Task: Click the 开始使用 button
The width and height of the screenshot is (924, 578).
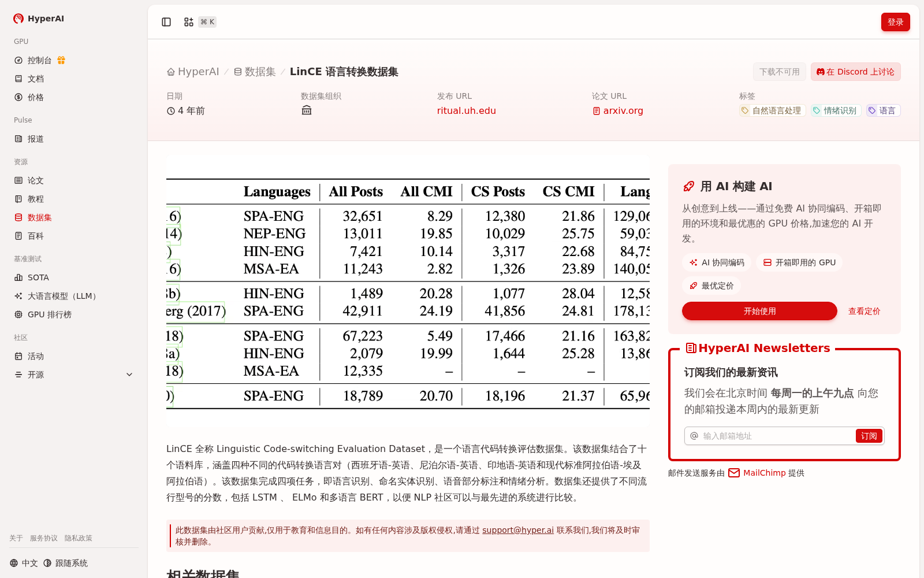Action: click(x=759, y=311)
